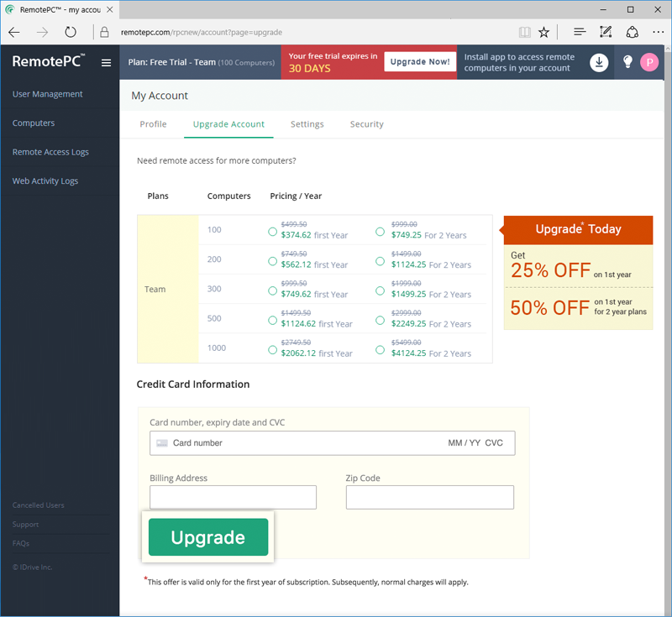This screenshot has width=672, height=617.
Task: Open the Security tab
Action: pyautogui.click(x=366, y=124)
